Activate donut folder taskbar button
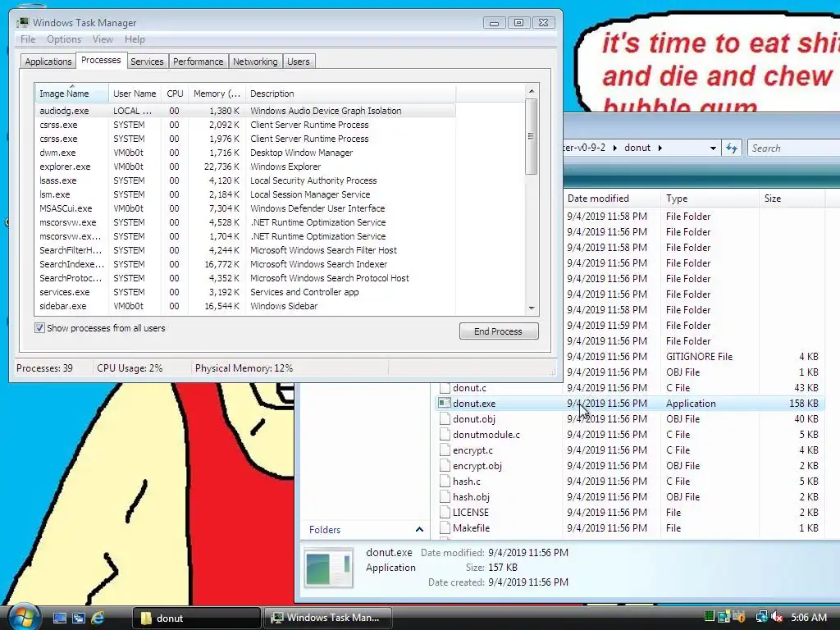Screen dimensions: 840x630 coord(196,619)
